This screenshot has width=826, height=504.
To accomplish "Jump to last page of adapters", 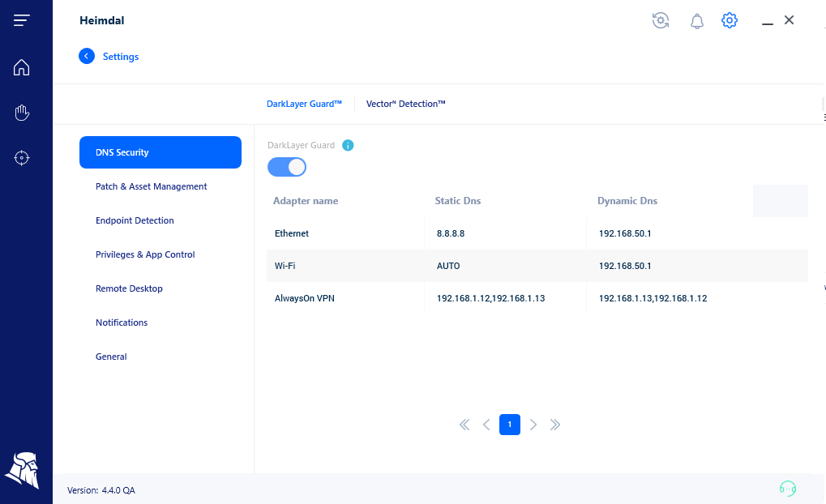I will 555,425.
